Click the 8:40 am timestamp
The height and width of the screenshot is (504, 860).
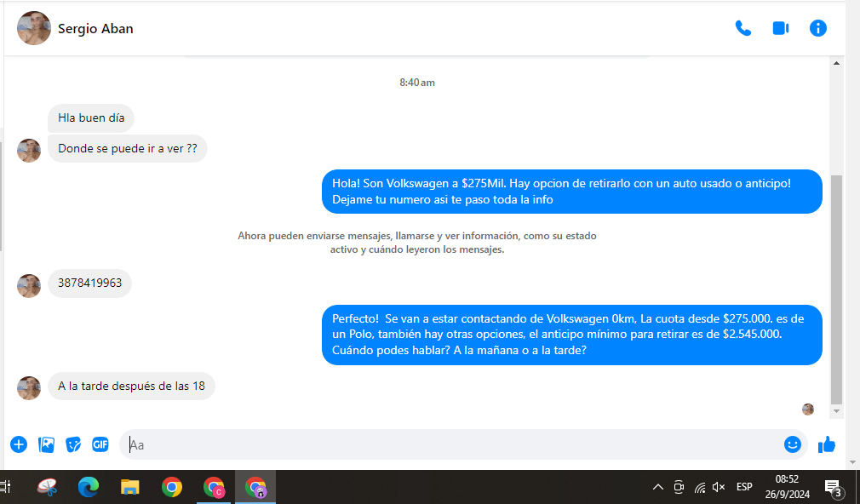tap(417, 83)
